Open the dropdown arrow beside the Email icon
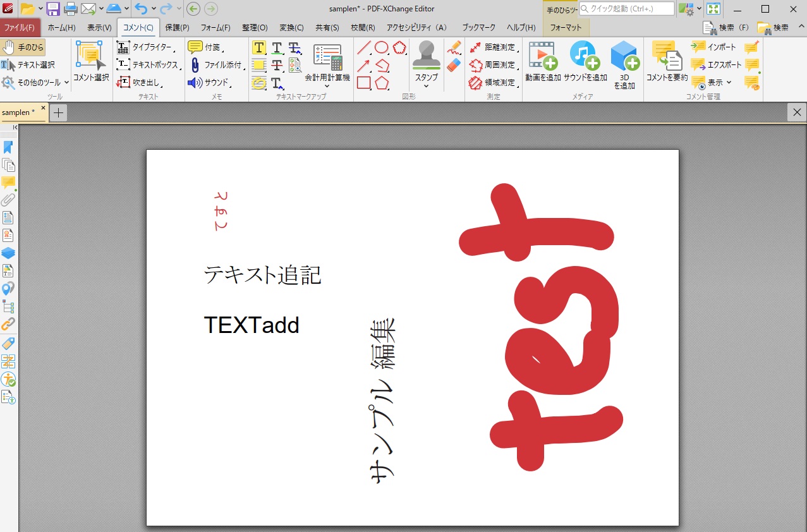The width and height of the screenshot is (807, 532). click(100, 9)
